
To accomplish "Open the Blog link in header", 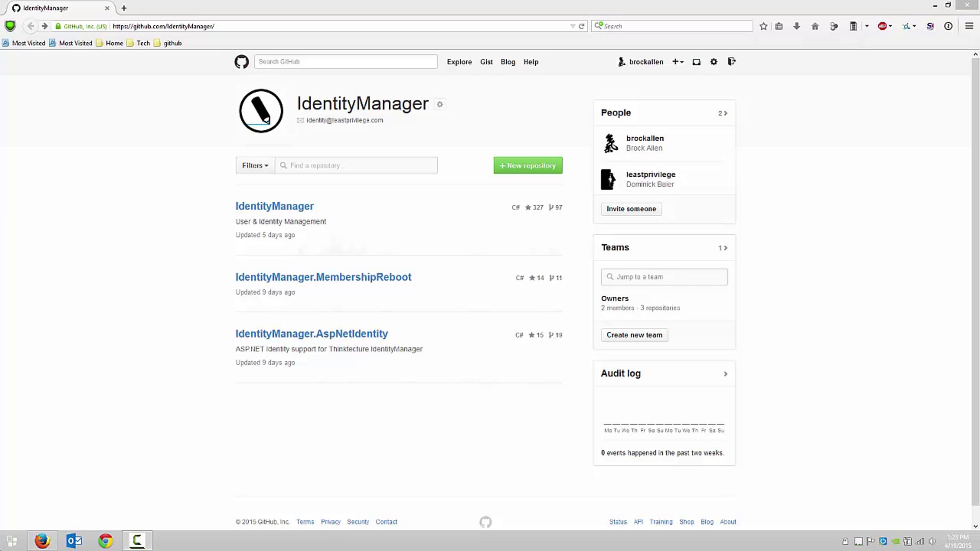I will (x=508, y=62).
